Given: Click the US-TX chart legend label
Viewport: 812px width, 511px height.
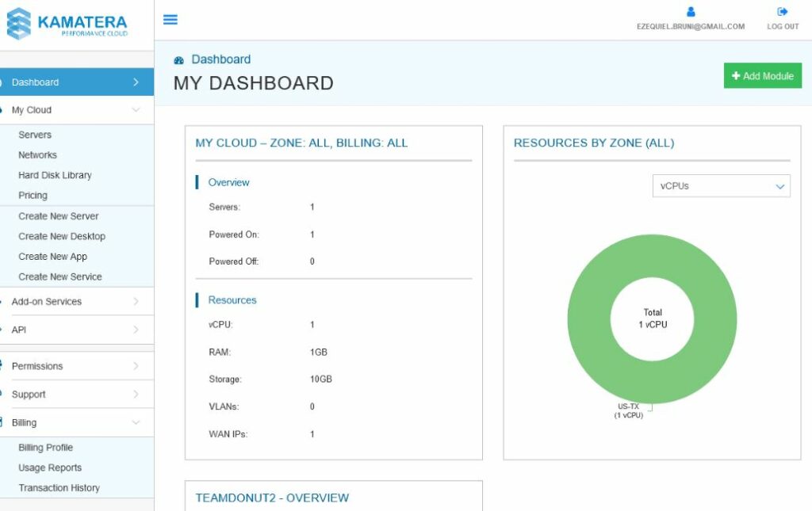Looking at the screenshot, I should [x=628, y=410].
